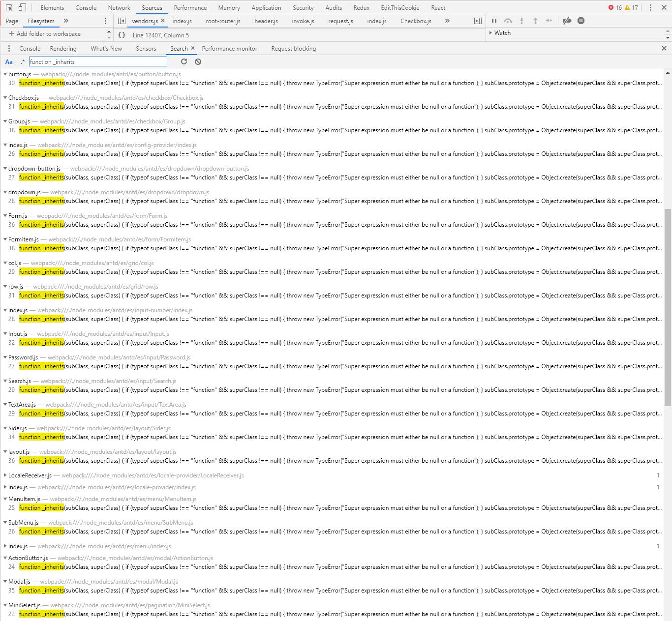Viewport: 672px width, 621px height.
Task: Expand the Watch section
Action: [491, 32]
